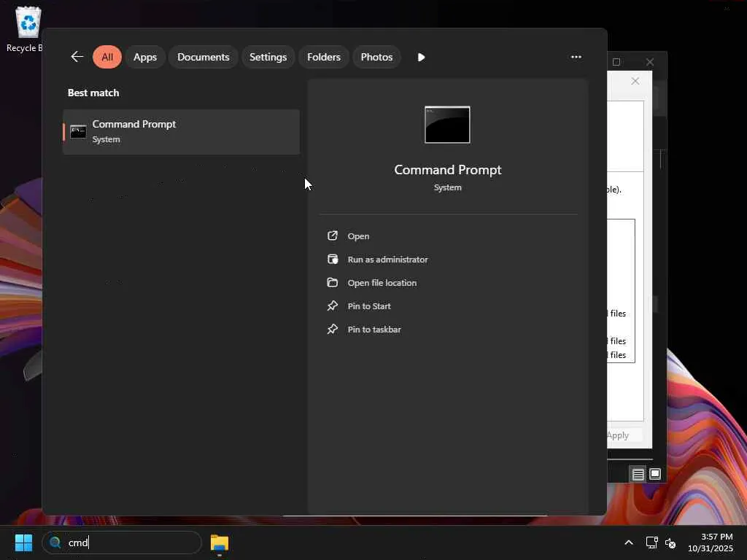Open File Explorer from taskbar

click(x=220, y=542)
